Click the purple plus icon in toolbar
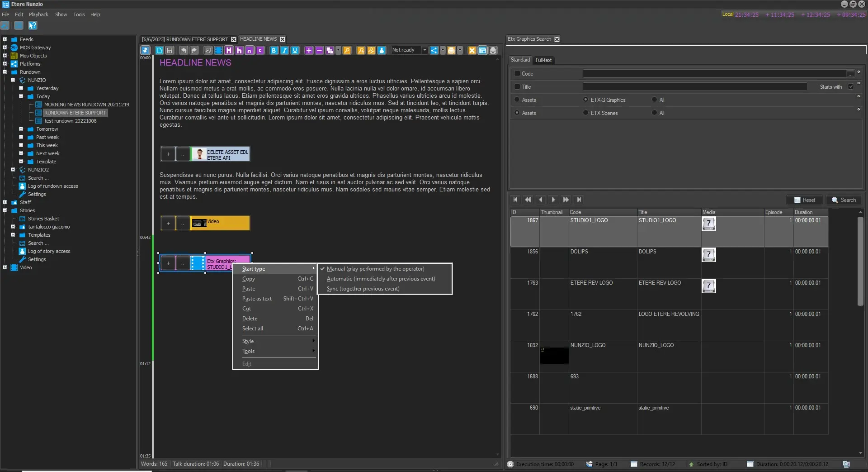Image resolution: width=868 pixels, height=472 pixels. [309, 50]
